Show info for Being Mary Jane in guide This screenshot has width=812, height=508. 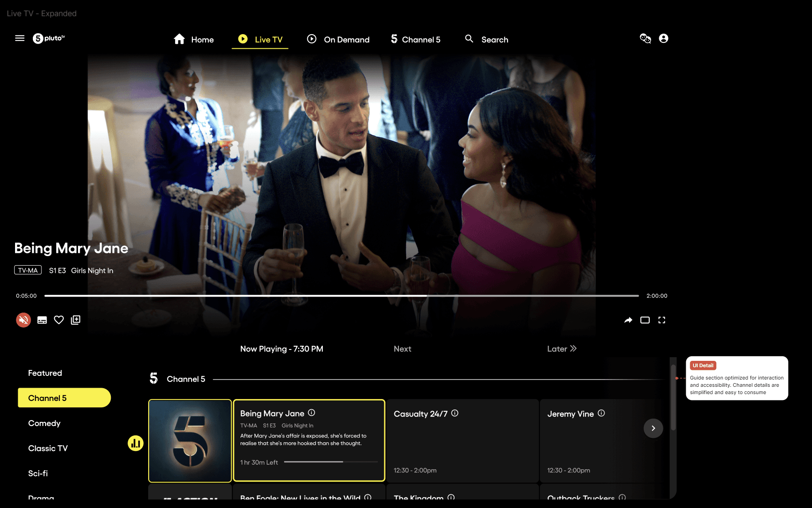click(x=312, y=413)
